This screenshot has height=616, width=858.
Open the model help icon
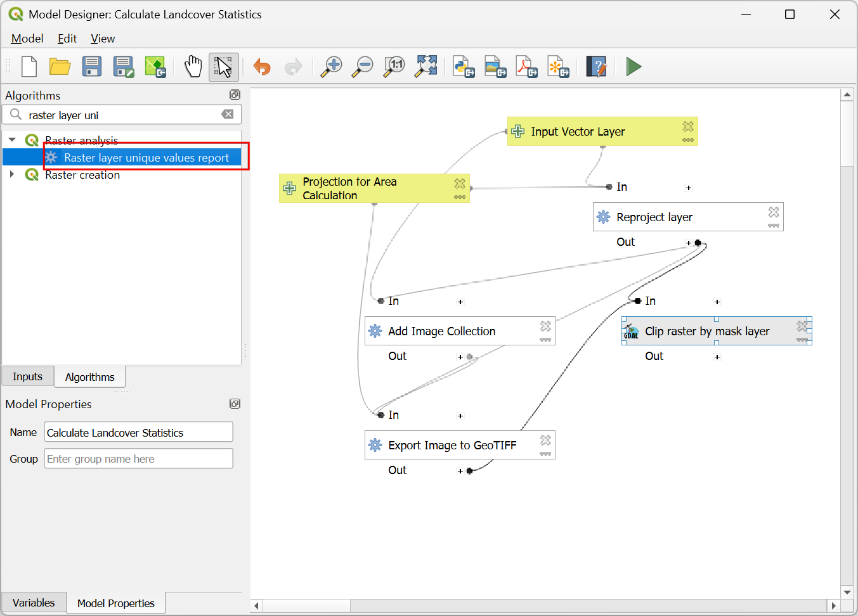tap(596, 67)
